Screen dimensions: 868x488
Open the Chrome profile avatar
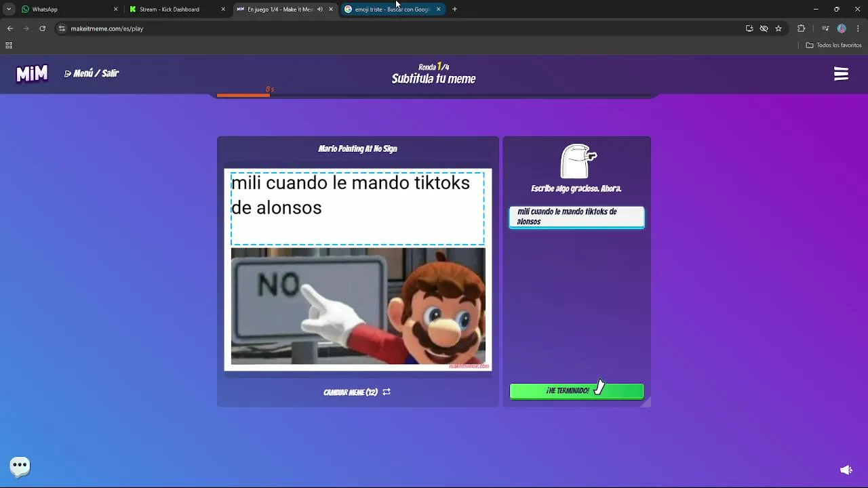(842, 28)
